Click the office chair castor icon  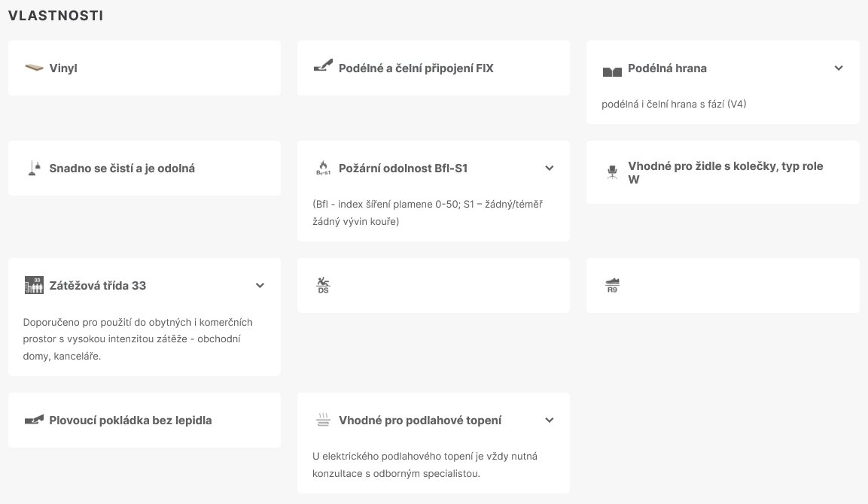[x=611, y=172]
